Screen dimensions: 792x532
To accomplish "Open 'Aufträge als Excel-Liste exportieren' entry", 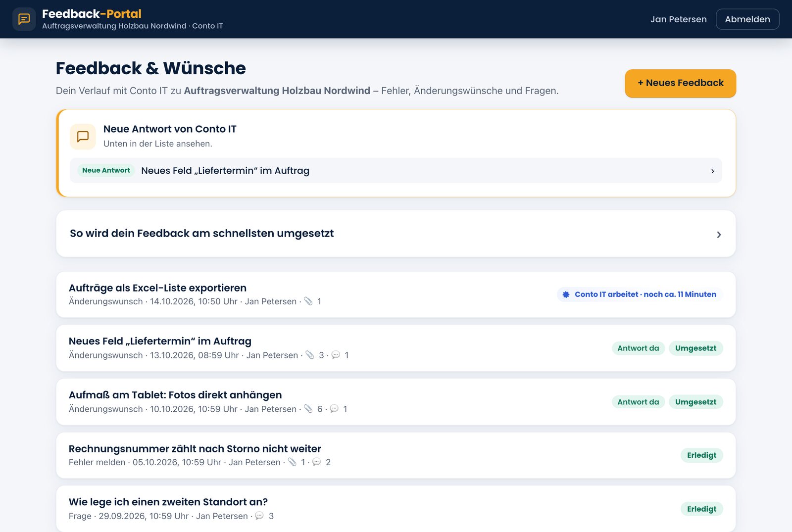I will tap(396, 294).
